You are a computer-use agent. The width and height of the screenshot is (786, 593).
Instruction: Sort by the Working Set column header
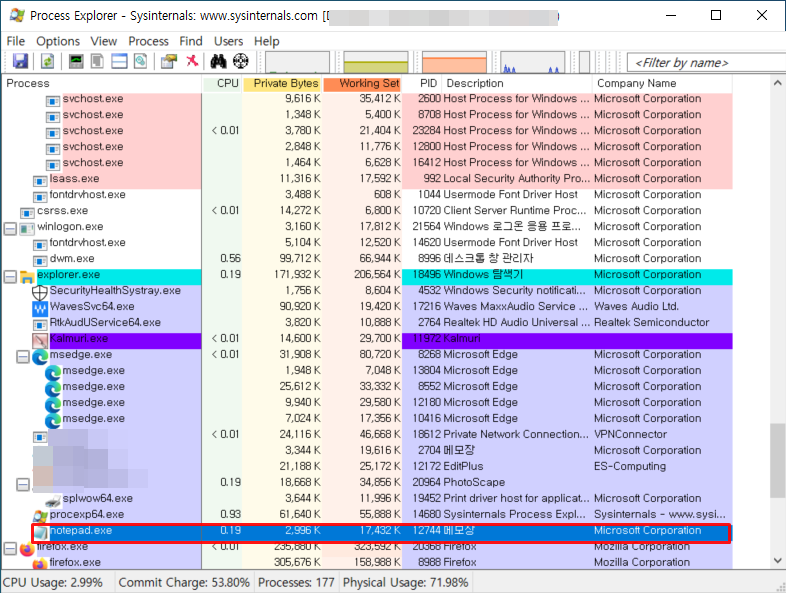point(362,83)
